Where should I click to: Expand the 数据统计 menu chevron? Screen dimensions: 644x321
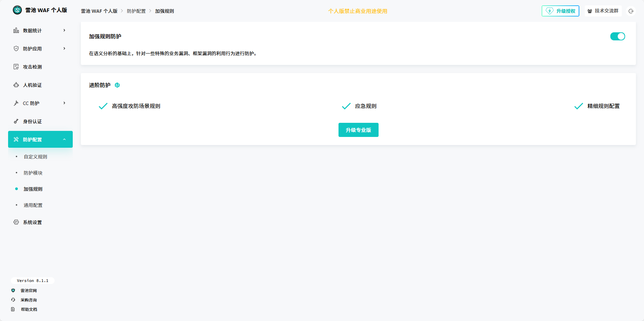[64, 30]
